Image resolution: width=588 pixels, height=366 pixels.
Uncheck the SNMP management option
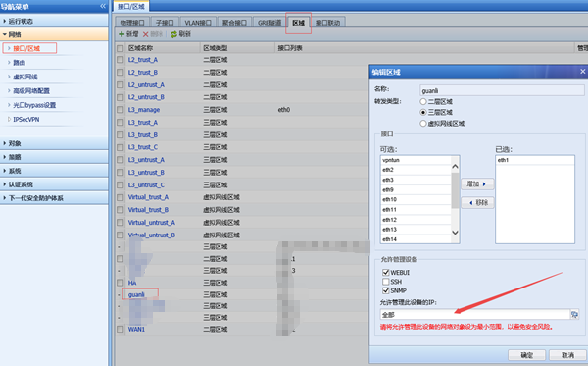[385, 290]
